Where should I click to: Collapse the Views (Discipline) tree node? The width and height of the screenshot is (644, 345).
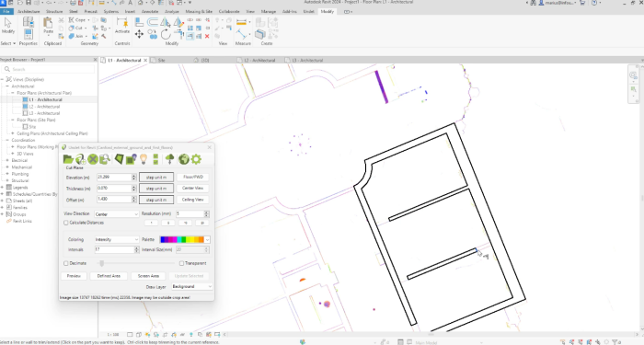[3, 79]
